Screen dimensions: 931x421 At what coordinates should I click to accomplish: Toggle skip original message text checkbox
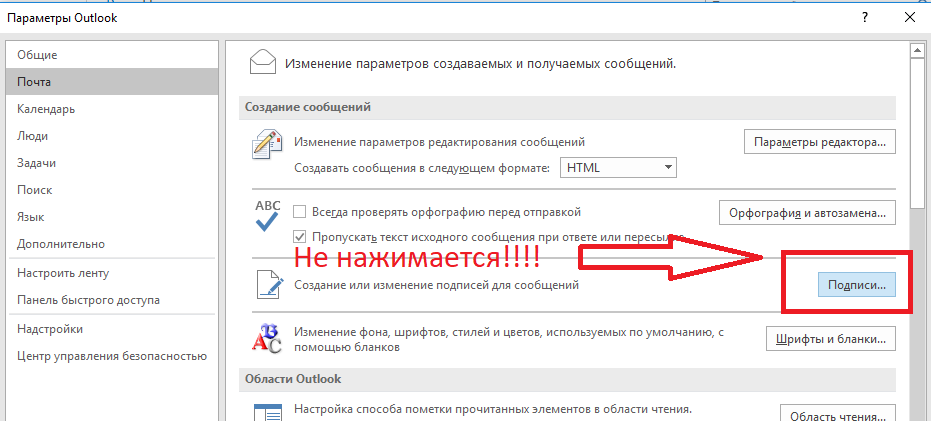[x=300, y=237]
